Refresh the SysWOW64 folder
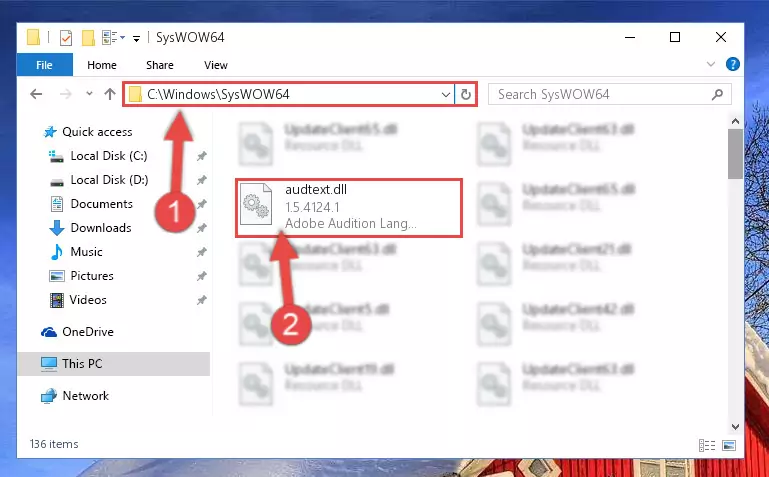The image size is (769, 477). click(466, 94)
